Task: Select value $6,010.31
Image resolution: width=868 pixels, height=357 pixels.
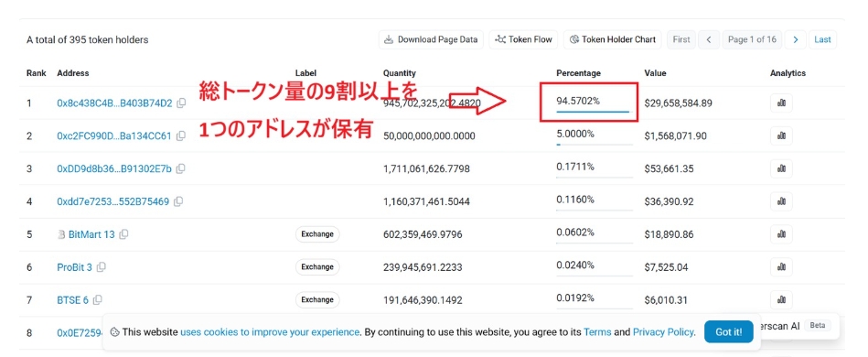Action: pyautogui.click(x=666, y=300)
